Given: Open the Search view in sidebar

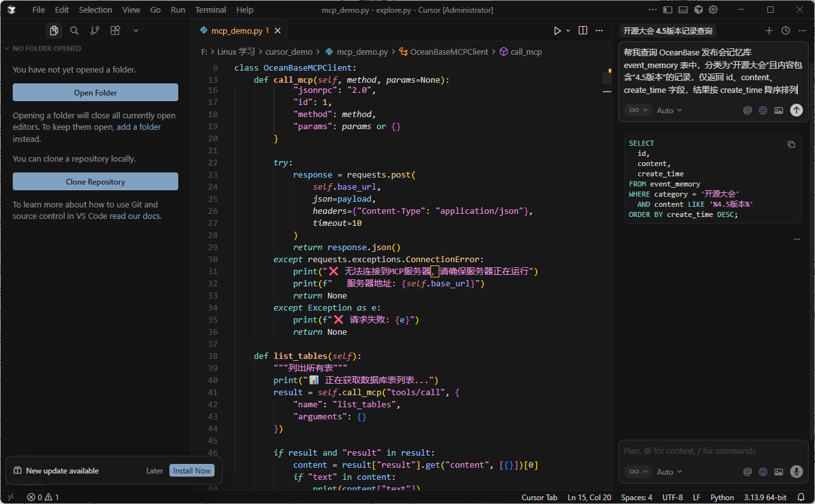Looking at the screenshot, I should [x=74, y=31].
